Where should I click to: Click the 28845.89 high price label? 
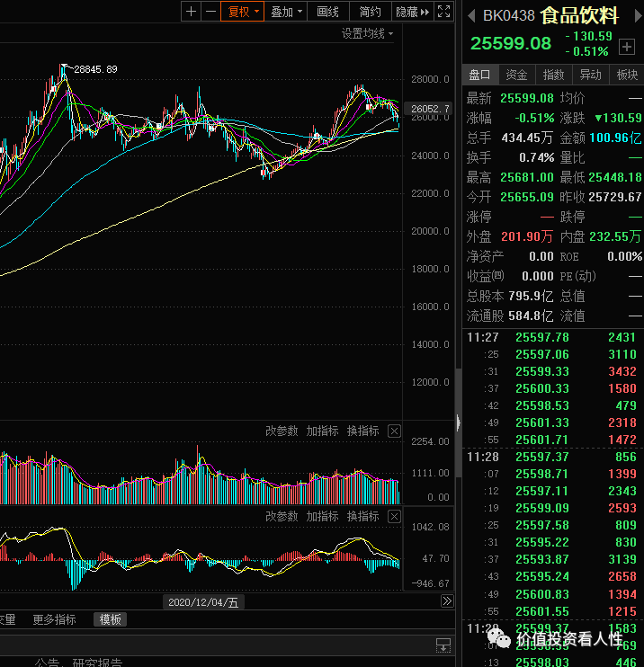(x=95, y=69)
